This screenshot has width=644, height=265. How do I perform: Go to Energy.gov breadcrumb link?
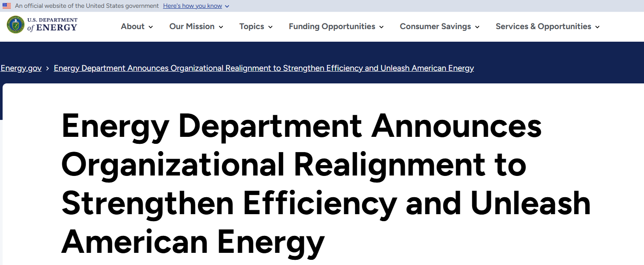(21, 68)
